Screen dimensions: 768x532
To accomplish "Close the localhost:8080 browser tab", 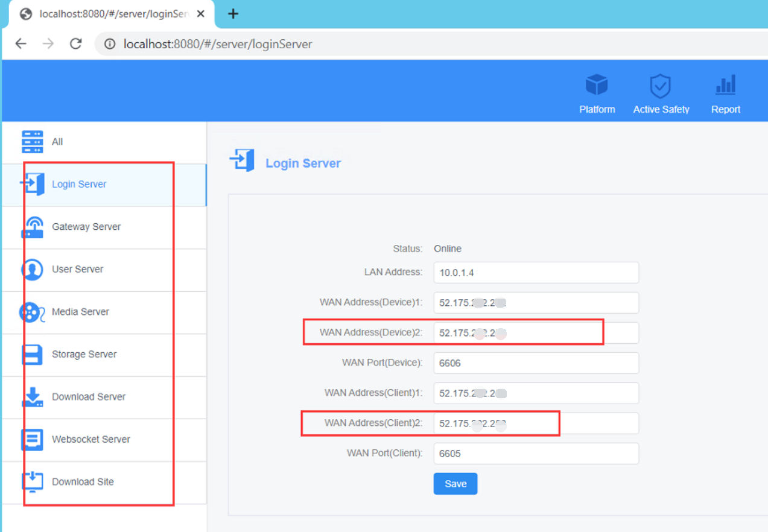I will click(x=201, y=14).
